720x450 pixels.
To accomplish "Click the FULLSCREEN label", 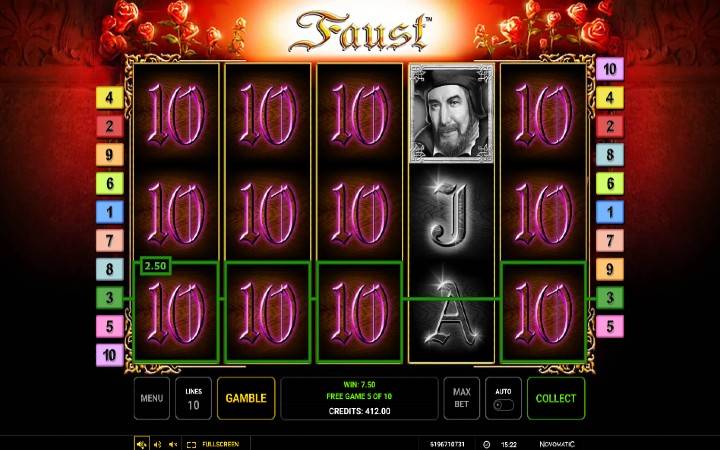I will (220, 444).
